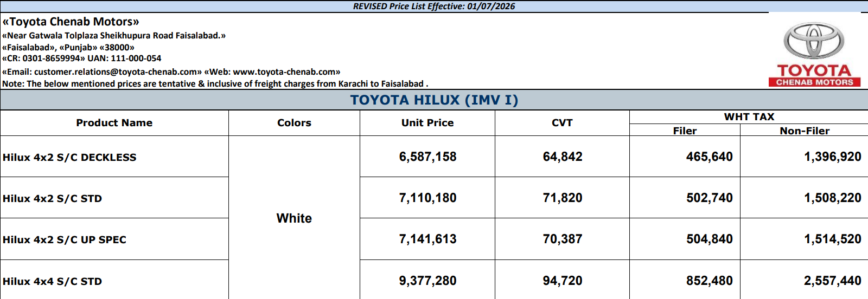Select Non-Filer tax 1,396,920
Image resolution: width=868 pixels, height=299 pixels.
point(833,157)
